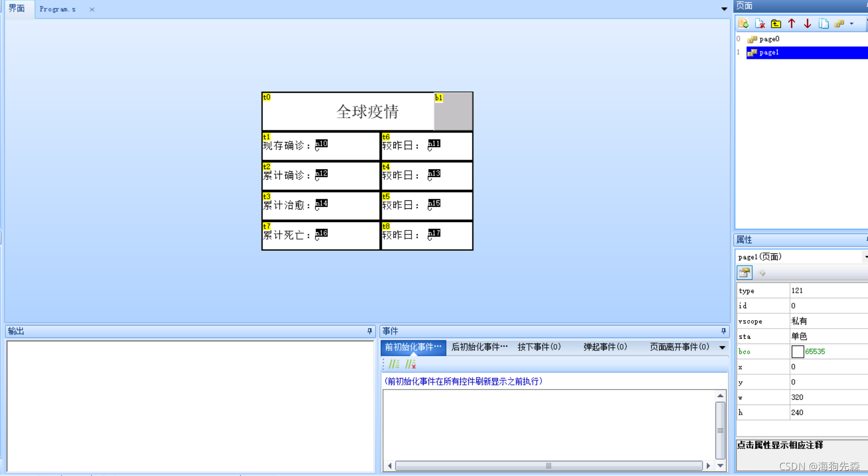868x476 pixels.
Task: Open the page toolbar dropdown arrow
Action: pyautogui.click(x=852, y=23)
